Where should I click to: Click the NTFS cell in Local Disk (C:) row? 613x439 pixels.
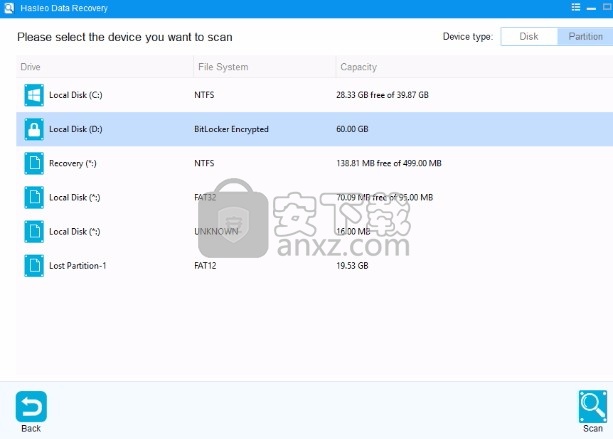click(204, 95)
